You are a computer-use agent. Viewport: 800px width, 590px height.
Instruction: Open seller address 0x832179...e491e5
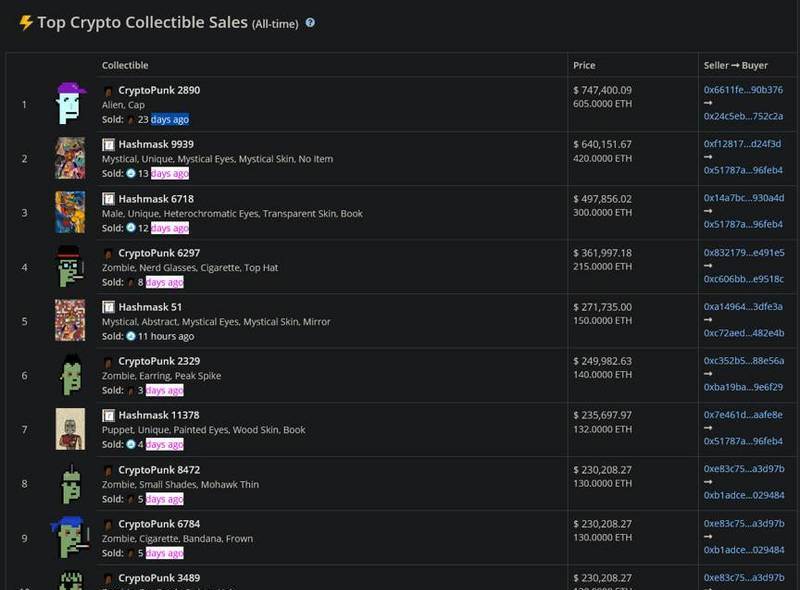(x=744, y=253)
